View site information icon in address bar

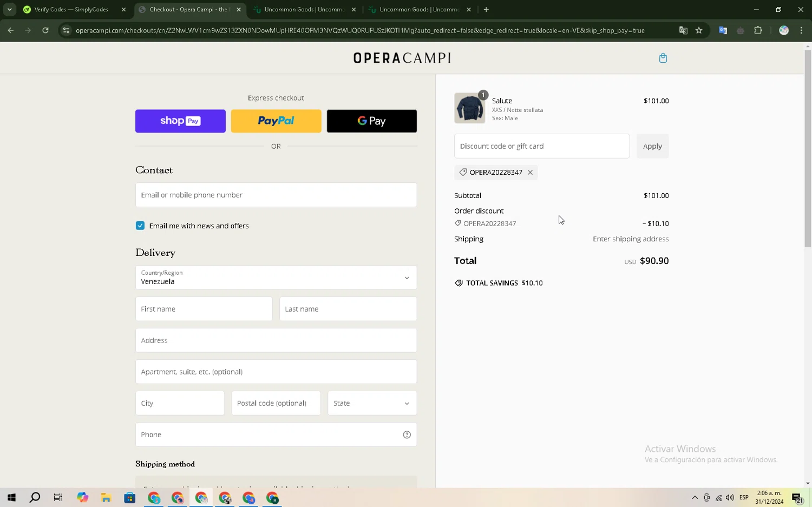[x=66, y=30]
